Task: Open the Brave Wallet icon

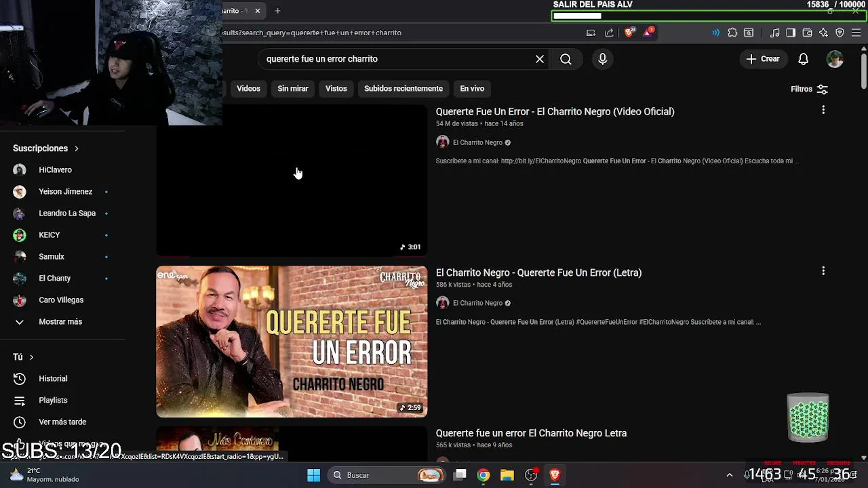Action: tap(807, 33)
